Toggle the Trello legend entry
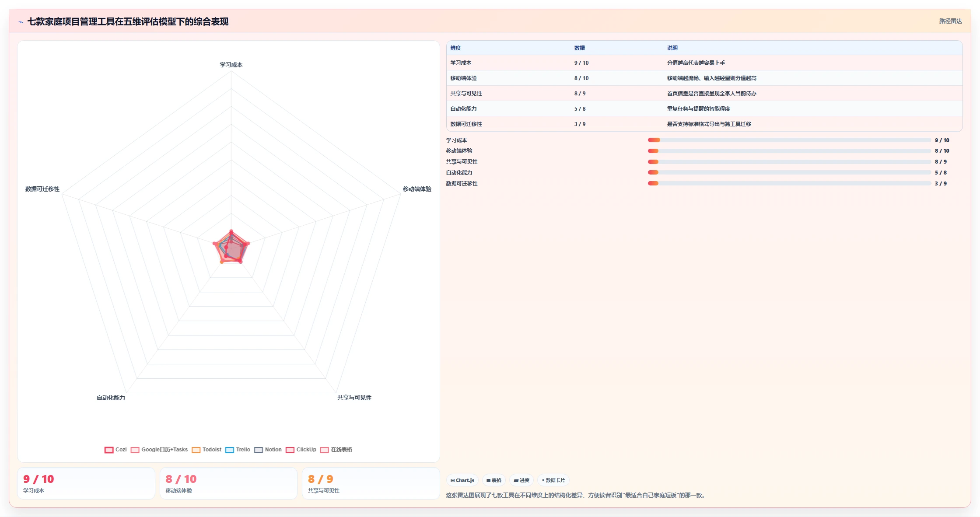Viewport: 980px width, 517px height. [x=238, y=450]
